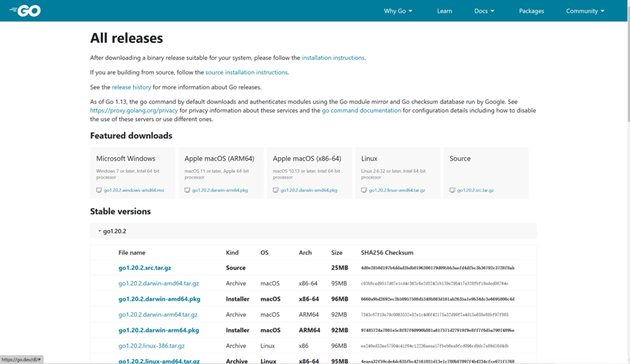
Task: Click the Kind column header
Action: point(232,253)
